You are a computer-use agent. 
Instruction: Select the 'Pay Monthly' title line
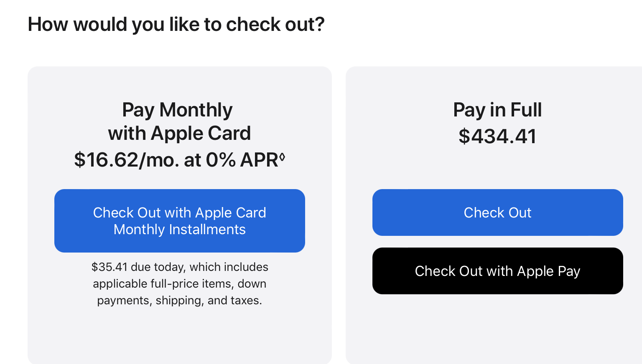[x=177, y=110]
